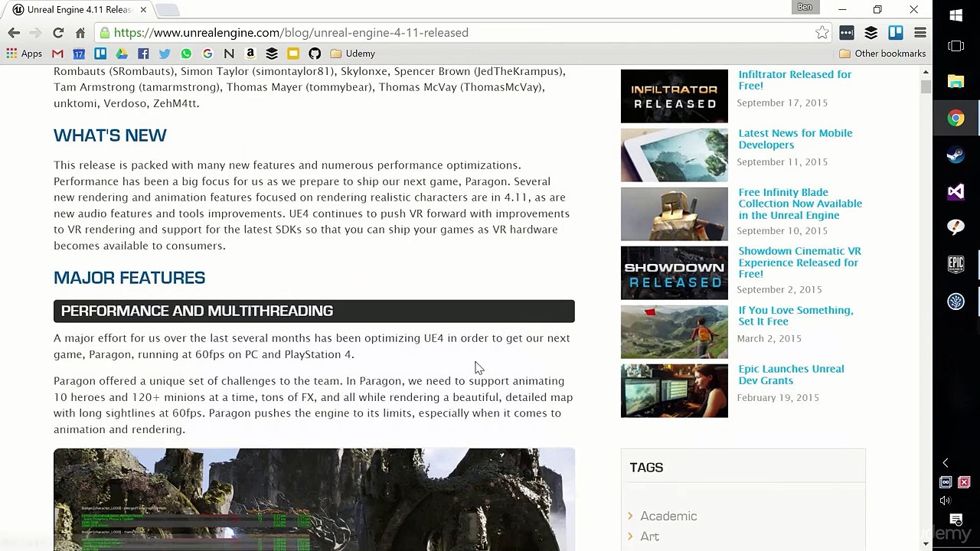Click the Unreal Dev Grants thumbnail
This screenshot has height=551, width=980.
[675, 391]
